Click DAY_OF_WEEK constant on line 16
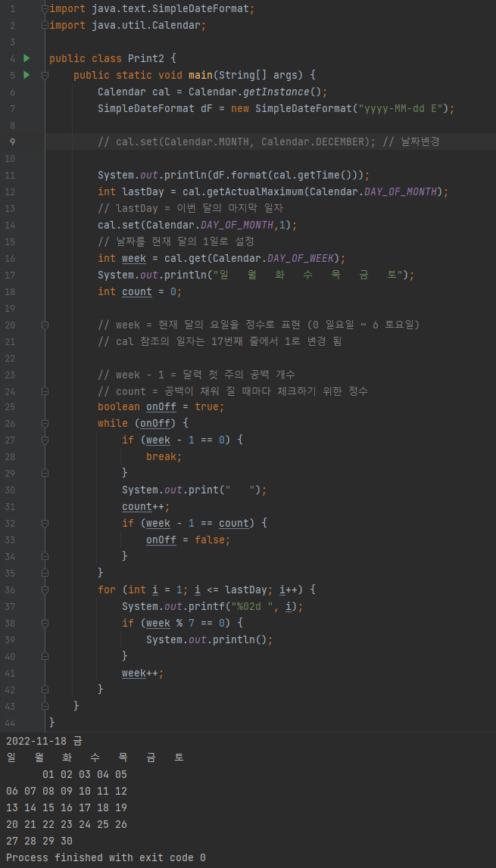Screen dimensions: 496x868 click(301, 258)
